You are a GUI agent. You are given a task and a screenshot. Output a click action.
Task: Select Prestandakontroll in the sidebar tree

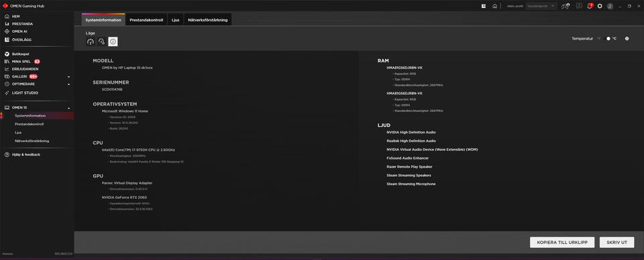tap(29, 124)
